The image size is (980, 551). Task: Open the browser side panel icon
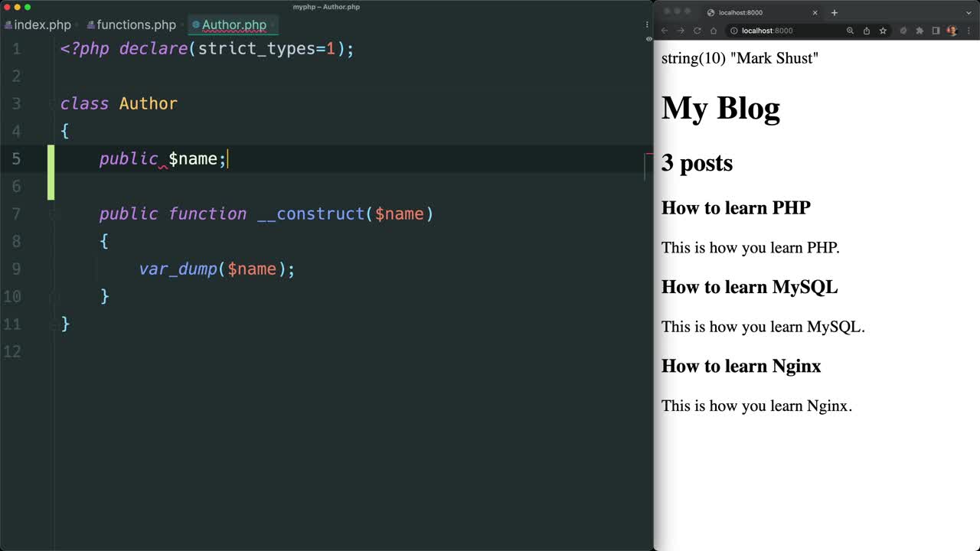coord(936,31)
